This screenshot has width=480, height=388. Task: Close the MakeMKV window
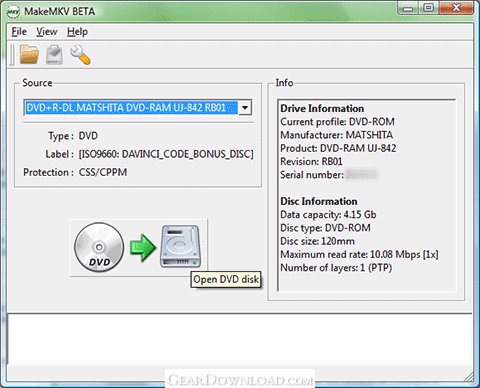pos(456,8)
